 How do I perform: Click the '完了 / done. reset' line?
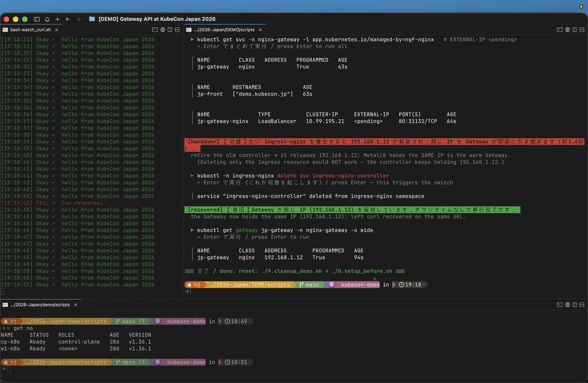pos(295,271)
